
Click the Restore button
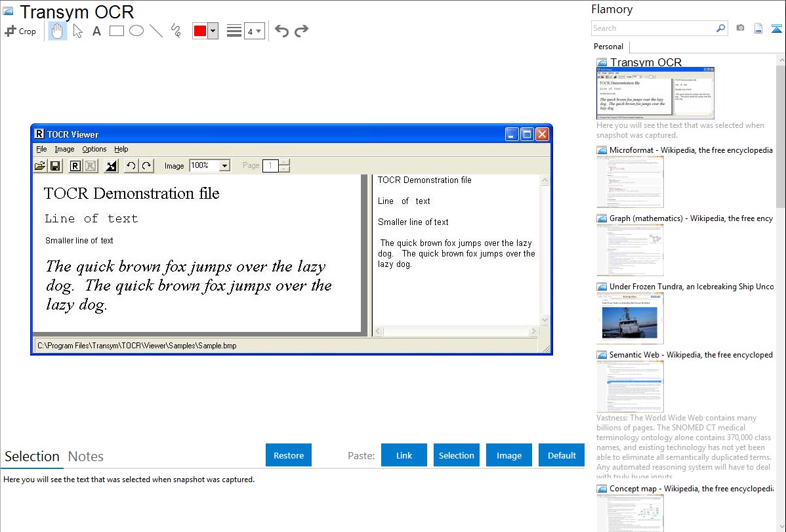(x=289, y=455)
